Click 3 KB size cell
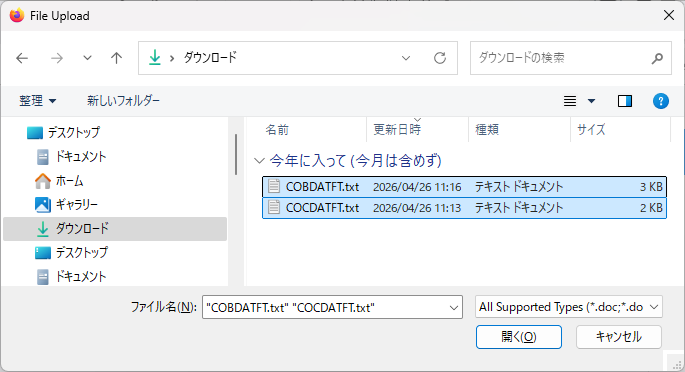The image size is (685, 372). [651, 187]
